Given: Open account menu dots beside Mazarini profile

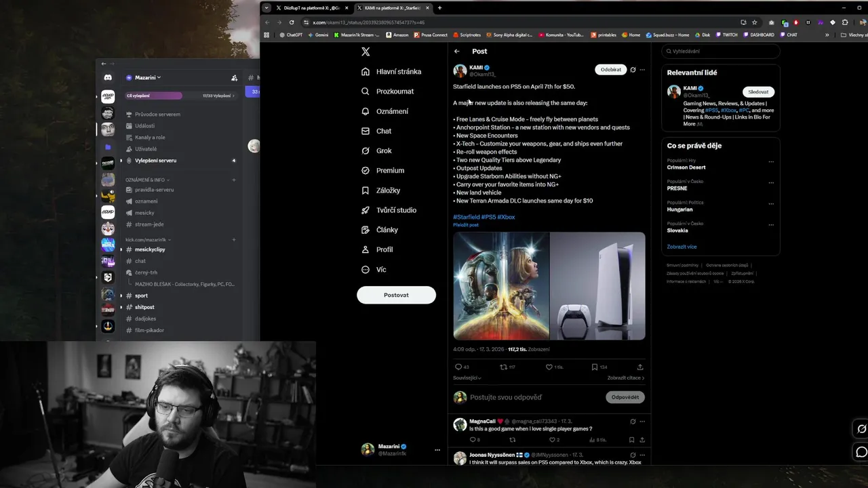Looking at the screenshot, I should [437, 450].
